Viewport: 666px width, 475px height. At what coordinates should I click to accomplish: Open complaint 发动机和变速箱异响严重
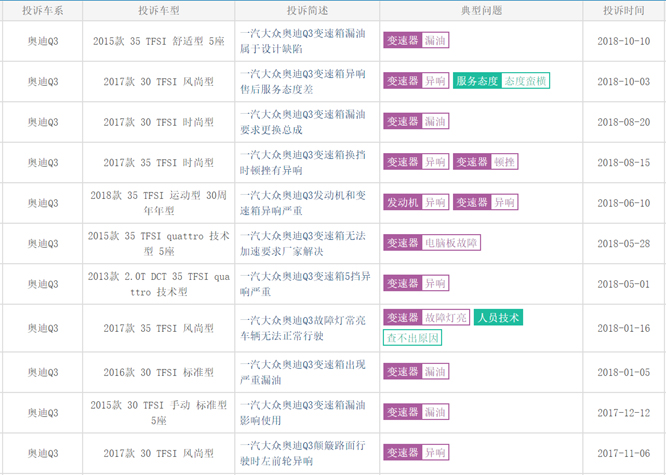[302, 203]
